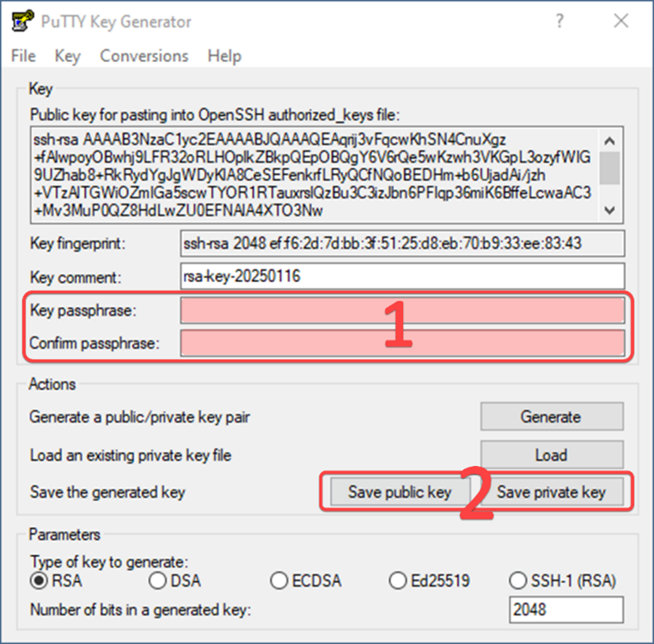Screen dimensions: 654x644
Task: Select the Ed25519 key type
Action: click(x=430, y=580)
